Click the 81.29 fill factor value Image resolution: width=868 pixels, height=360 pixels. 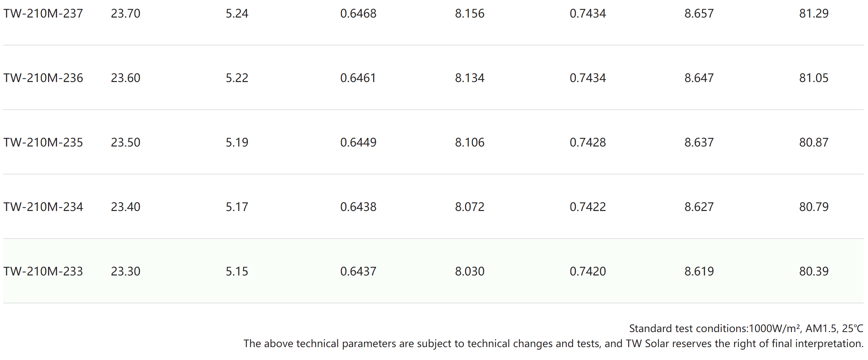point(814,14)
